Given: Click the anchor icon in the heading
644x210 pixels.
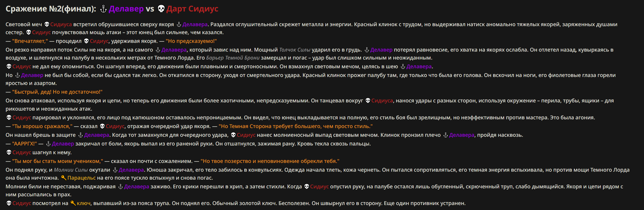Looking at the screenshot, I should coord(103,9).
